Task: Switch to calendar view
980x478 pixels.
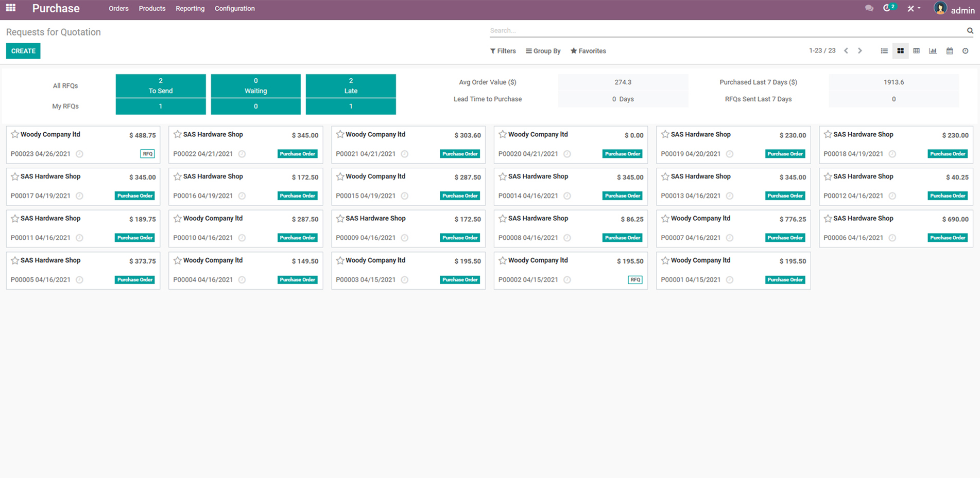Action: coord(950,51)
